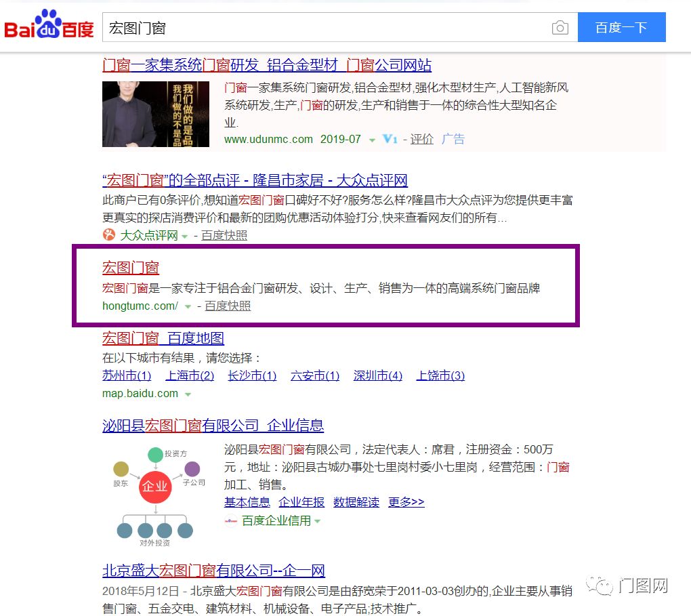Open camera image search icon
This screenshot has height=616, width=691.
click(x=560, y=28)
